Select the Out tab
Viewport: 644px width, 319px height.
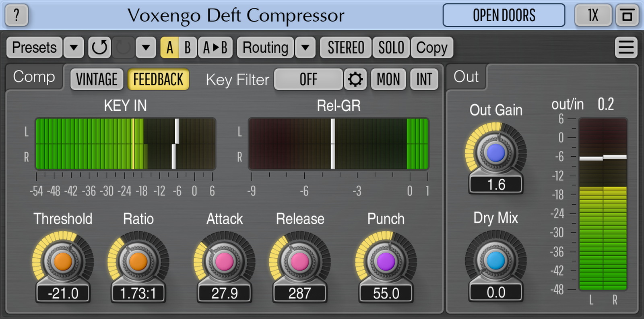click(466, 77)
